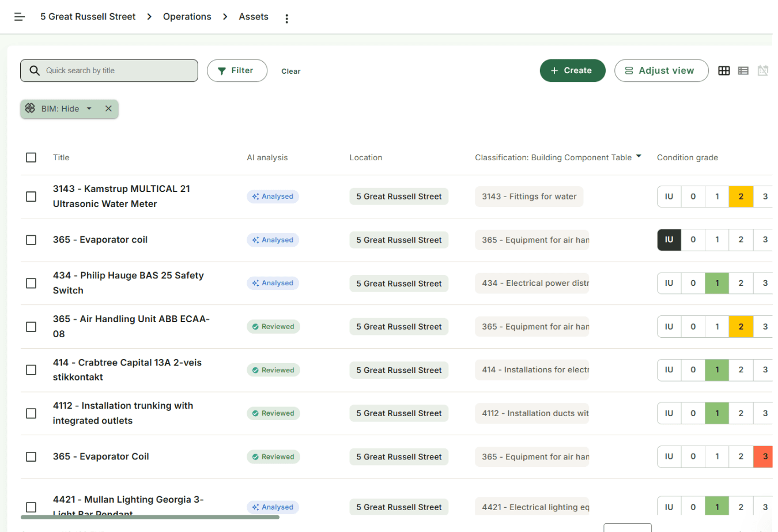Click Reviewed badge for Installation trunking row
The image size is (778, 532).
(273, 413)
